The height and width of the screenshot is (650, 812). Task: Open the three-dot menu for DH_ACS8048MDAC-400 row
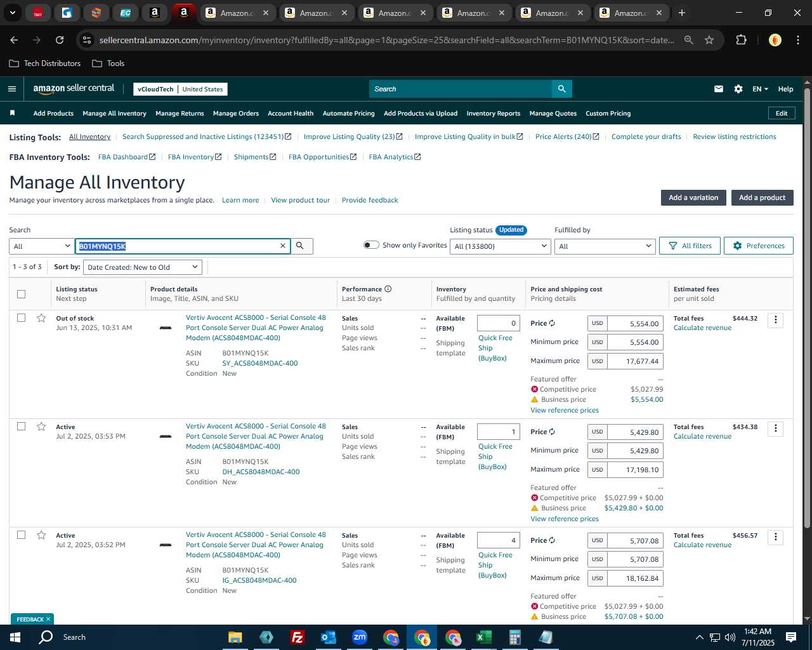776,428
